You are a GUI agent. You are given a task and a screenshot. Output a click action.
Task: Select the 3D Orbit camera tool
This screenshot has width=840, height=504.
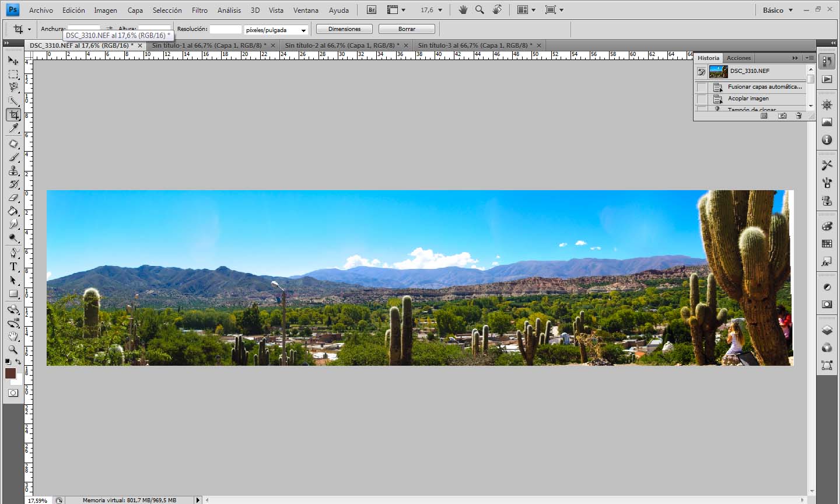pos(13,323)
